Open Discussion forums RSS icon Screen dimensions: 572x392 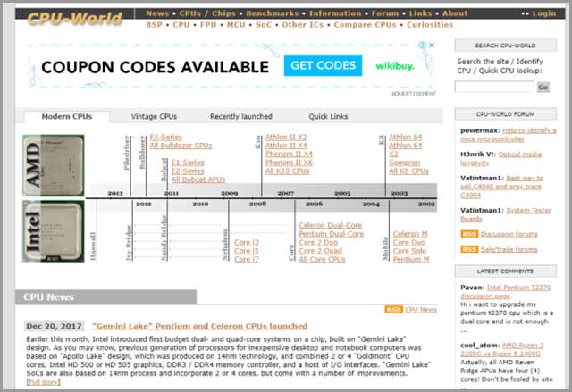[x=469, y=234]
